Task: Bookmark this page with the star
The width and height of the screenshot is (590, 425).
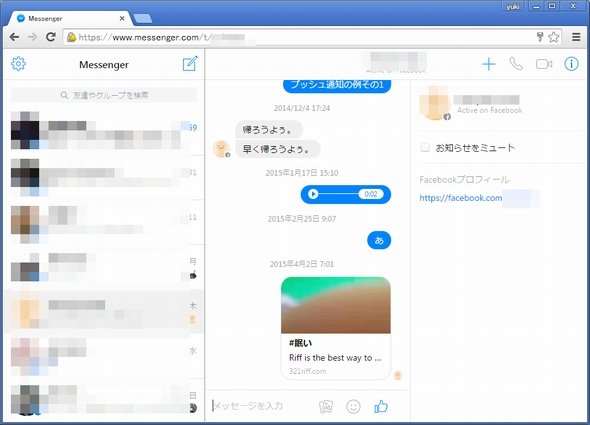Action: coord(554,37)
